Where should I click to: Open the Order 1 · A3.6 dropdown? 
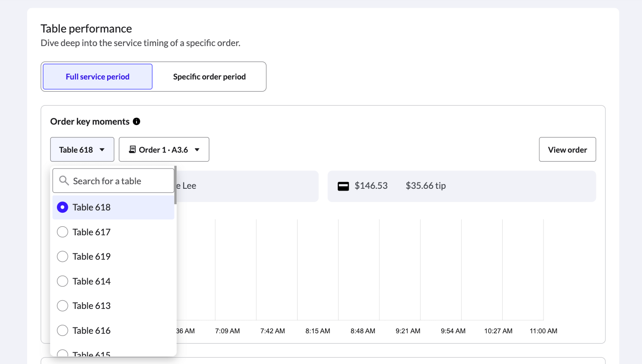(164, 149)
